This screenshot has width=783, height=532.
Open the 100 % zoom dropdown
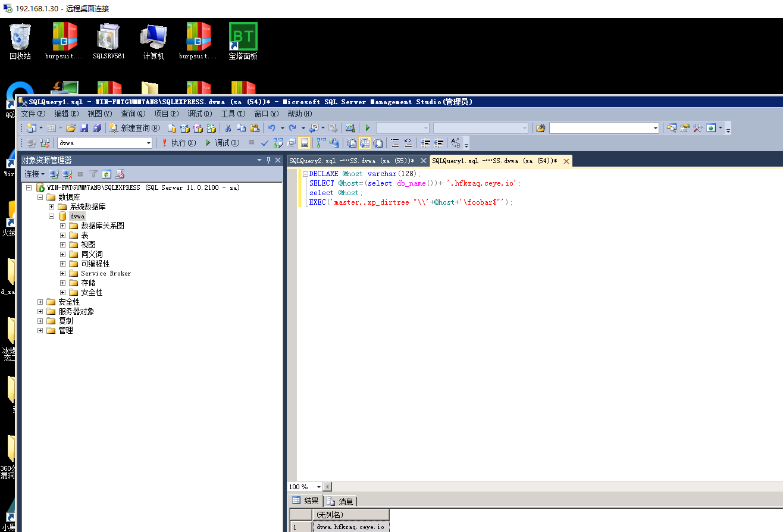pos(320,487)
